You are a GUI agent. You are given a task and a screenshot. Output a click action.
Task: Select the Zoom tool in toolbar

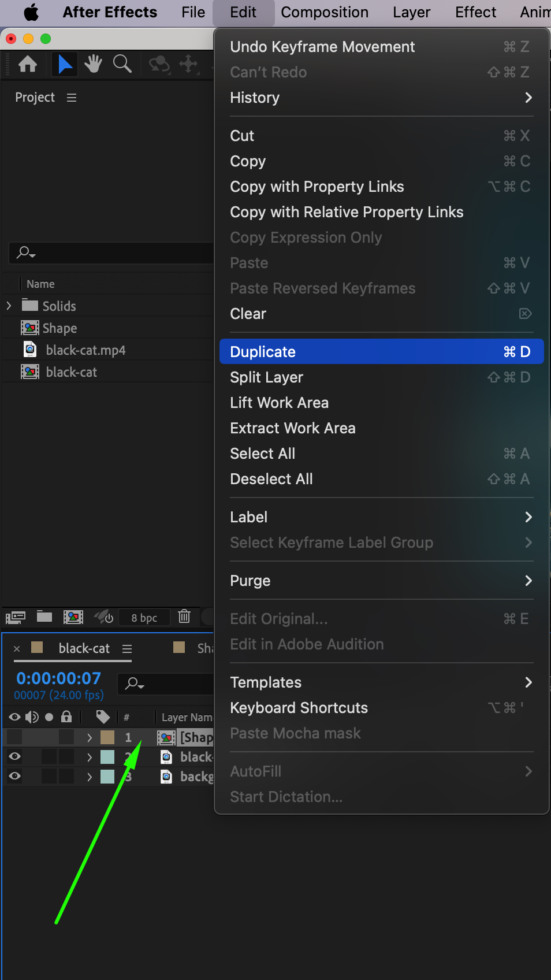[122, 64]
